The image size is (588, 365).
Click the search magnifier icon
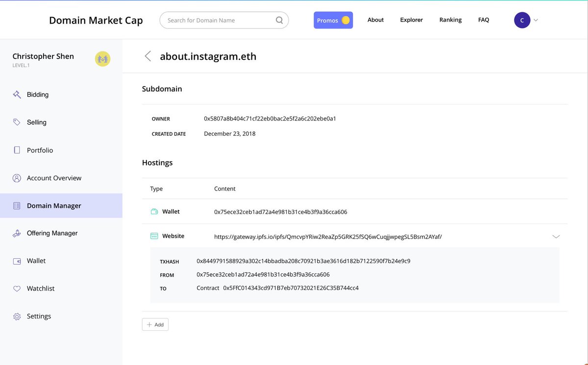279,20
